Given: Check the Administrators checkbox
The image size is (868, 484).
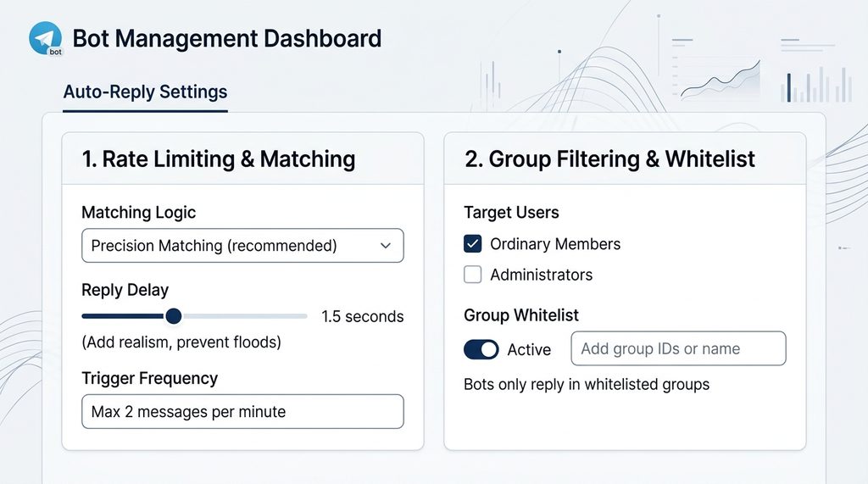Looking at the screenshot, I should coord(473,275).
